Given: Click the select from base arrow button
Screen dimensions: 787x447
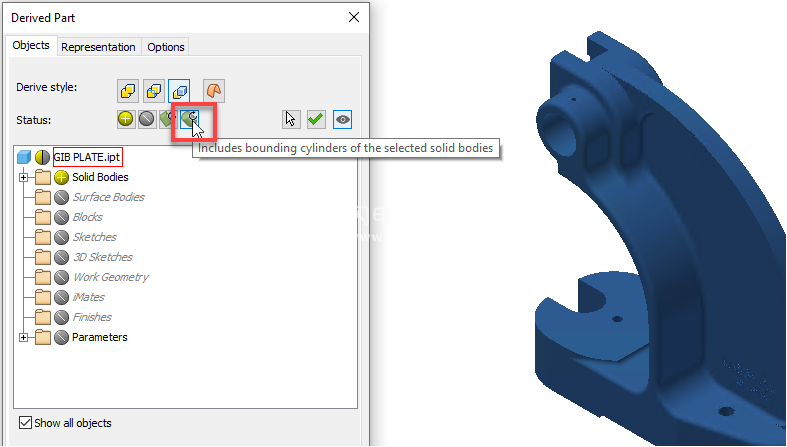Looking at the screenshot, I should (291, 119).
